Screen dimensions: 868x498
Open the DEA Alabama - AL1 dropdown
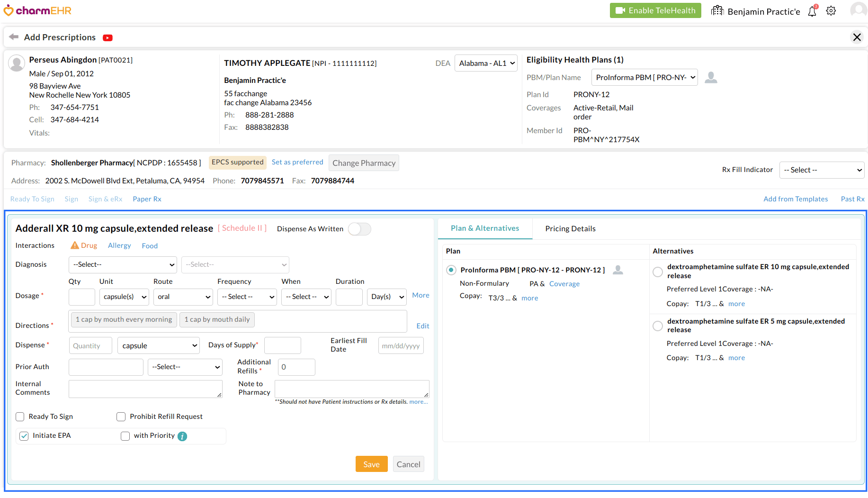point(486,63)
